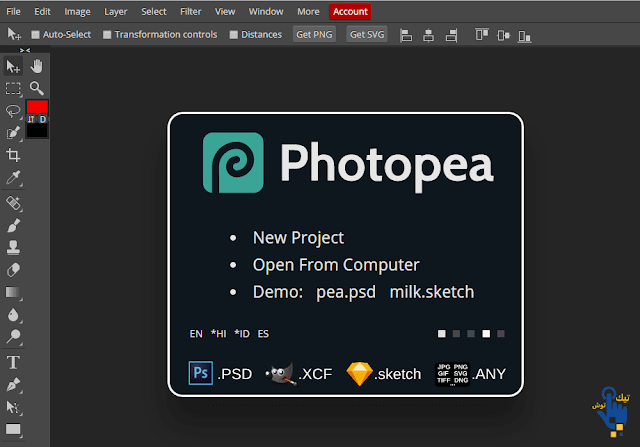
Task: Enable the Auto-Select checkbox
Action: pyautogui.click(x=36, y=35)
